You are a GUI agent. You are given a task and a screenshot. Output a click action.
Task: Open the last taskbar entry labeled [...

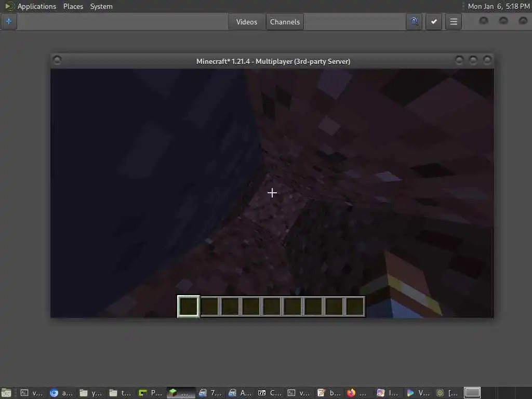pyautogui.click(x=447, y=393)
